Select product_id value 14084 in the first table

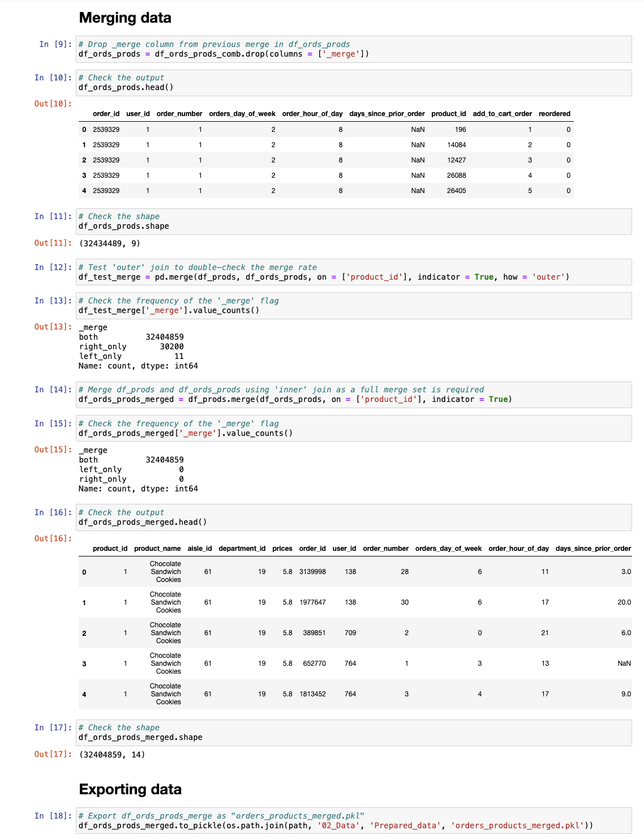456,145
